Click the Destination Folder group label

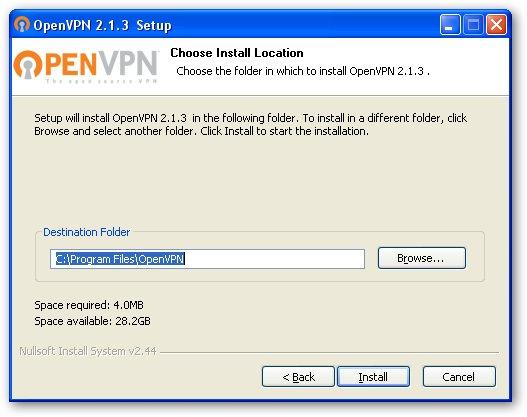point(86,232)
